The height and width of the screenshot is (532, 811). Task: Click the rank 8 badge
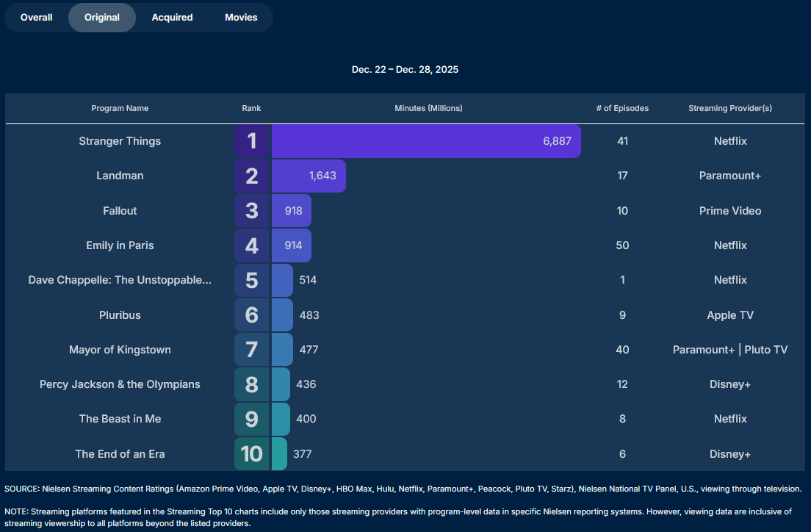[252, 384]
